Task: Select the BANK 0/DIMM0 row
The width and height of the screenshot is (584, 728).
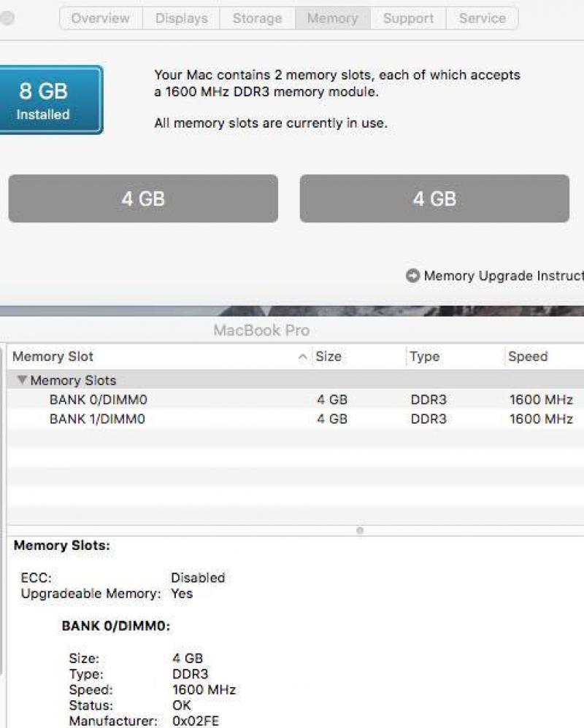Action: click(x=296, y=399)
